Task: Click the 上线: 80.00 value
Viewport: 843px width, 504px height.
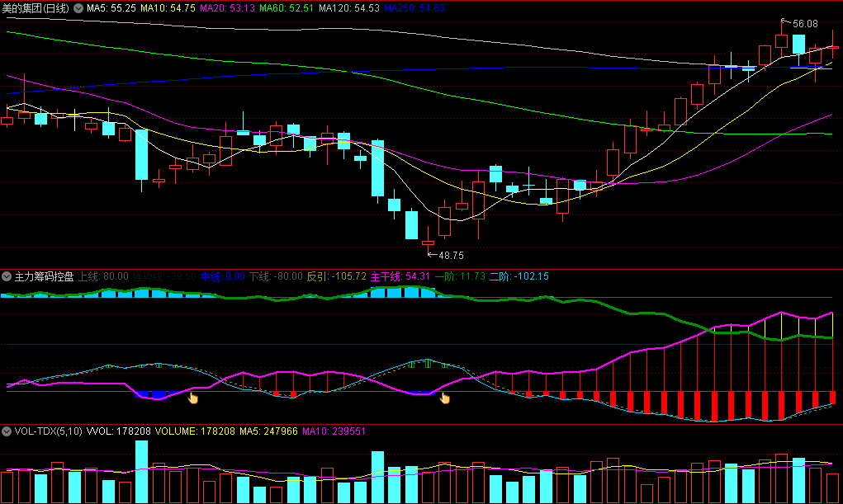Action: (104, 276)
